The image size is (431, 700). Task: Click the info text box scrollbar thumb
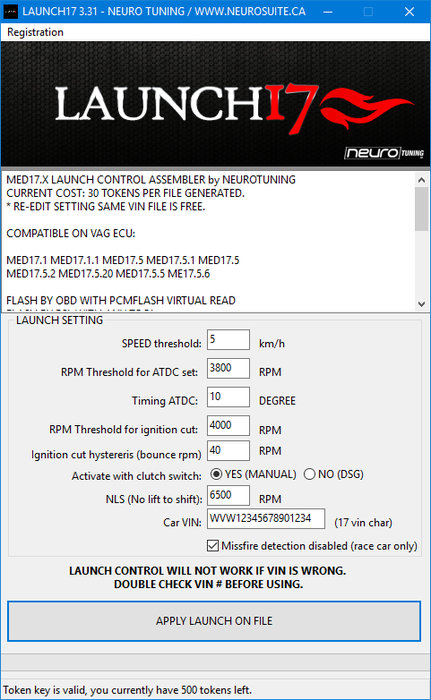coord(421,209)
